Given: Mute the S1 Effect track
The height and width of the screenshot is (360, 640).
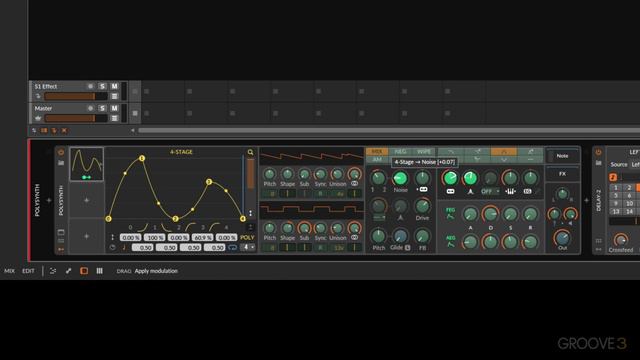Looking at the screenshot, I should click(x=114, y=86).
